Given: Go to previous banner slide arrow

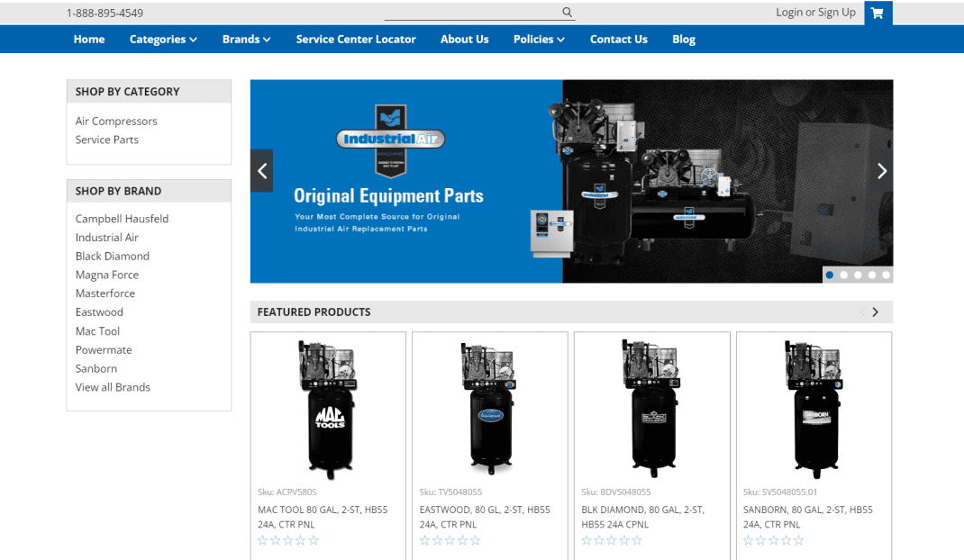Looking at the screenshot, I should [262, 171].
